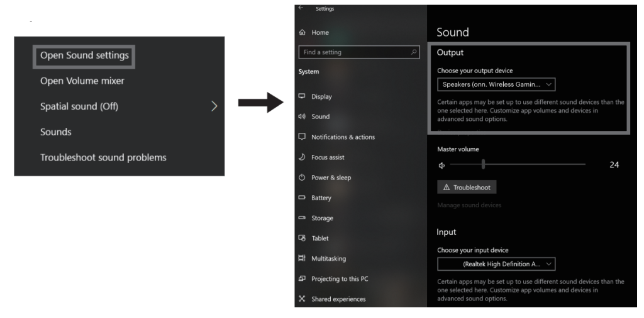The width and height of the screenshot is (644, 318).
Task: Select Open Sound settings menu entry
Action: tap(84, 55)
